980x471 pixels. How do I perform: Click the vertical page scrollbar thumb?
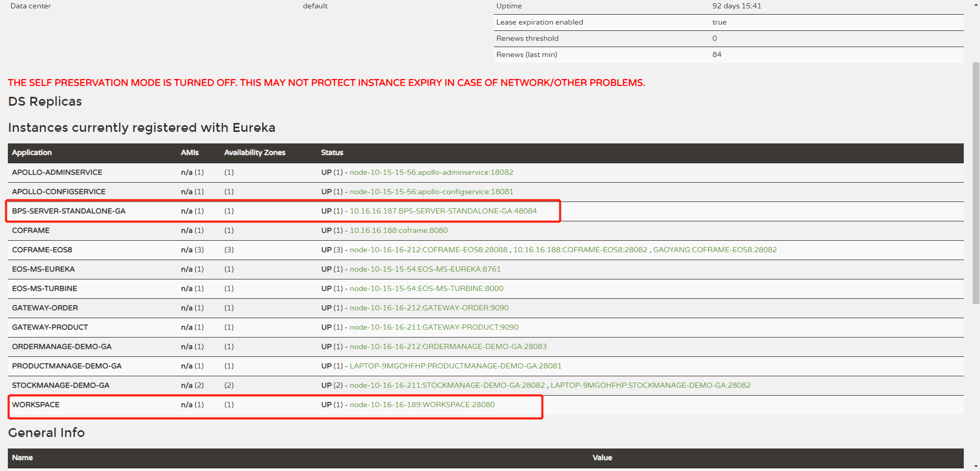click(x=976, y=183)
